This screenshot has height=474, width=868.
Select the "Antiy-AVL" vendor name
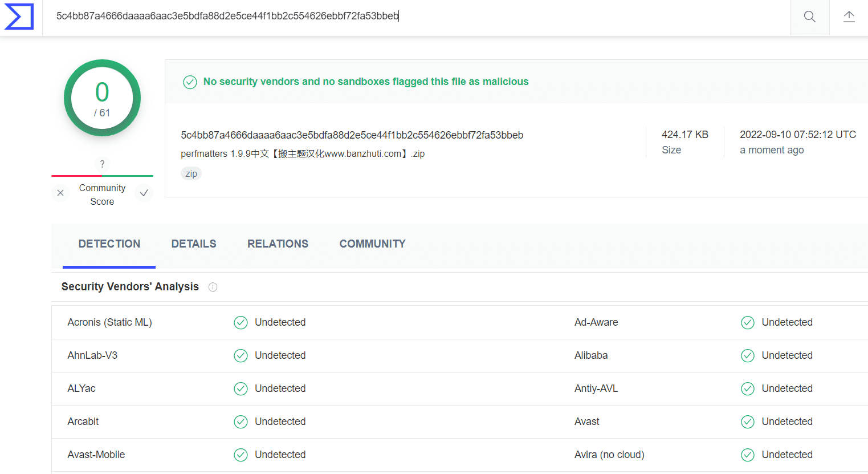[596, 389]
